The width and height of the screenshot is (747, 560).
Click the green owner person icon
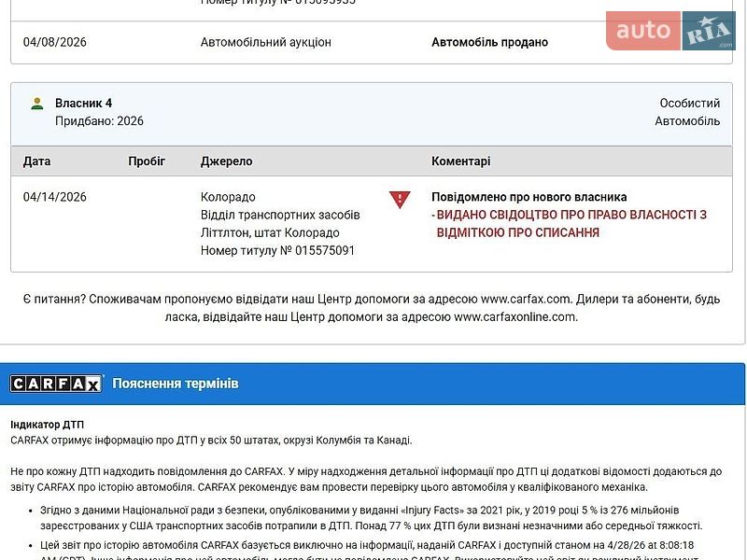click(x=37, y=104)
